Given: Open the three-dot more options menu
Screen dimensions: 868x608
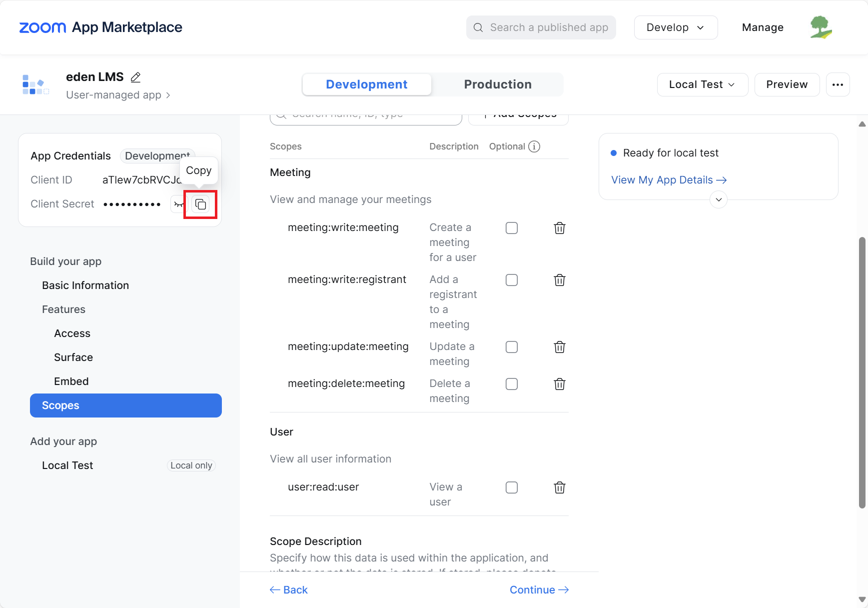Looking at the screenshot, I should 838,84.
